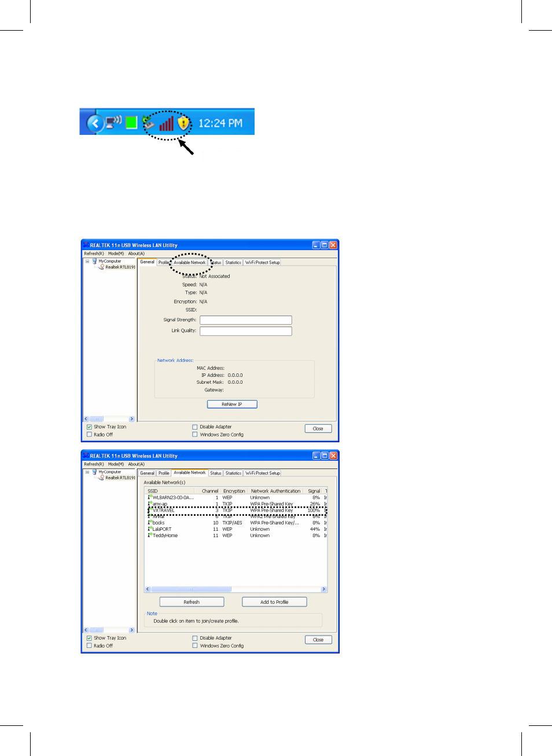Open Status tab in Available Network list window
Viewport: 552px width, 756px height.
216,473
